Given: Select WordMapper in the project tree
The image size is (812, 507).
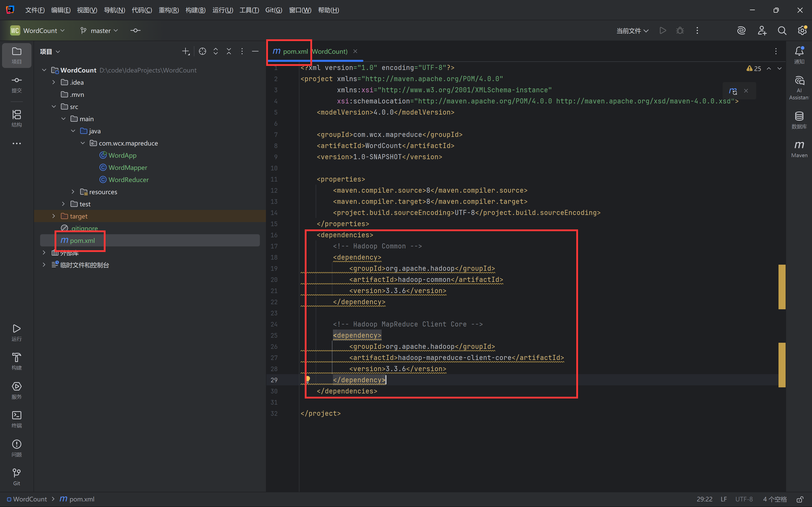Looking at the screenshot, I should (127, 167).
